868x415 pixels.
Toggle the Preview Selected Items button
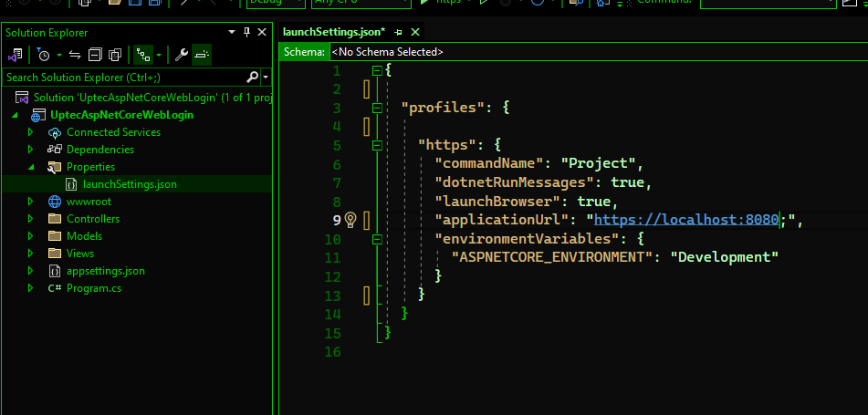coord(201,55)
